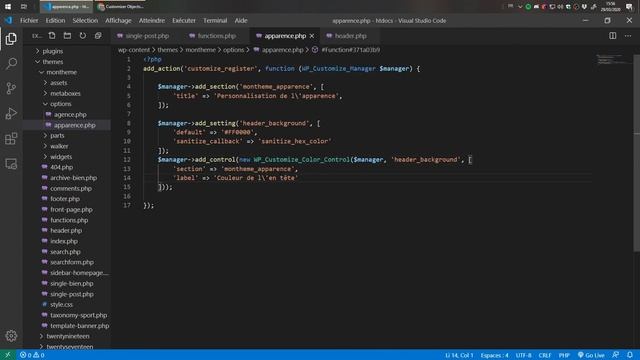Open the Extensions view
640x360 pixels.
coord(11,139)
